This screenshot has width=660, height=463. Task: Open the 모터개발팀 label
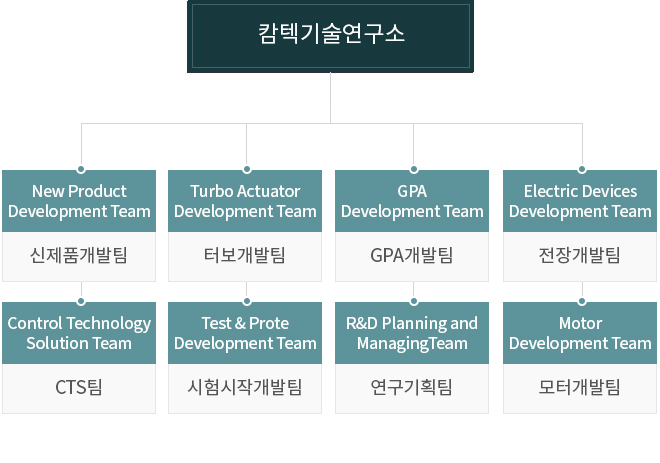(580, 388)
